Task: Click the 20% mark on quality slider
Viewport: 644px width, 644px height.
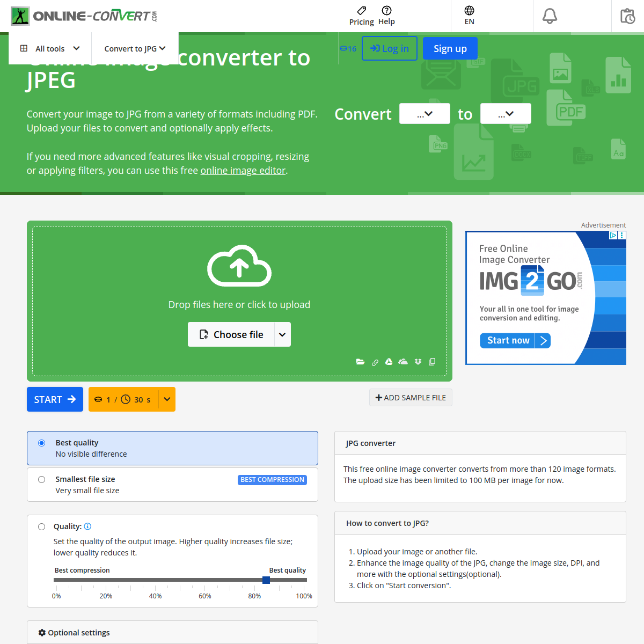Action: 106,596
